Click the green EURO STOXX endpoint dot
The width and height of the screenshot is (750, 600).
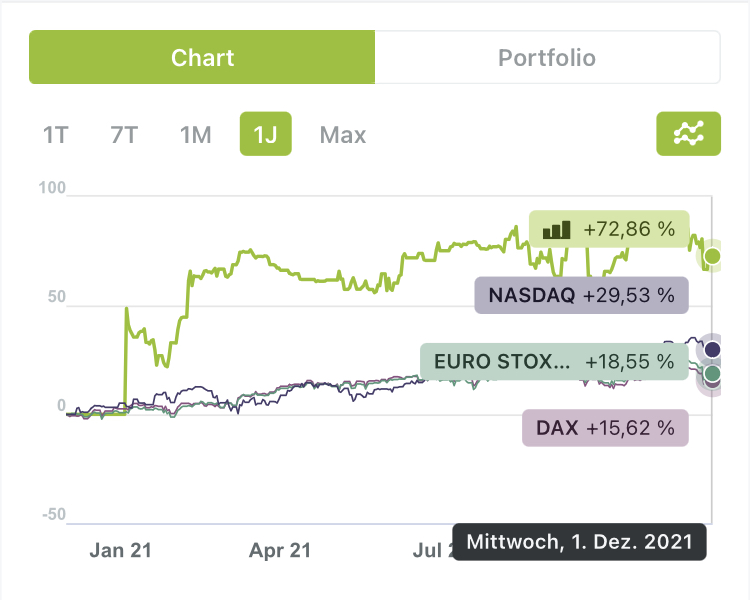pos(712,374)
